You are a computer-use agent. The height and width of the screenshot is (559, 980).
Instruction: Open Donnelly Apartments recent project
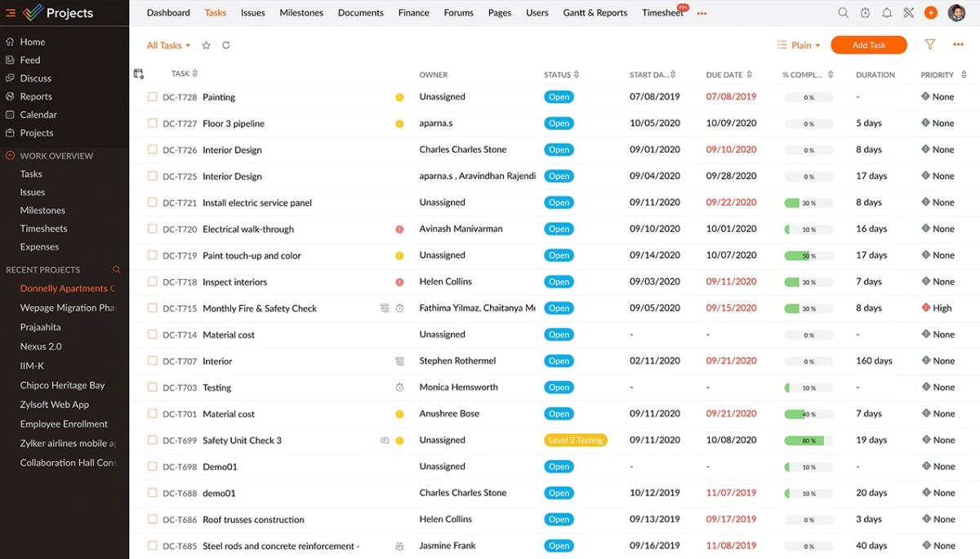pyautogui.click(x=68, y=288)
